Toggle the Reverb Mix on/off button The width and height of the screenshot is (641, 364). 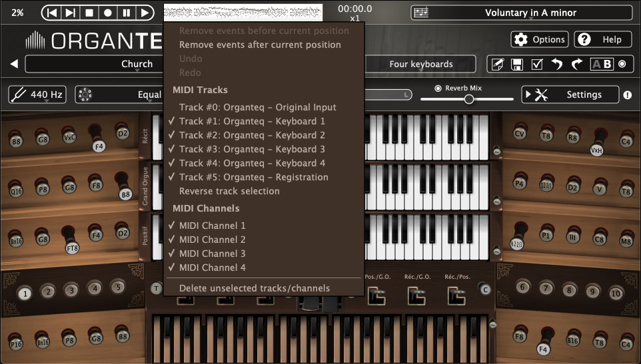[438, 88]
